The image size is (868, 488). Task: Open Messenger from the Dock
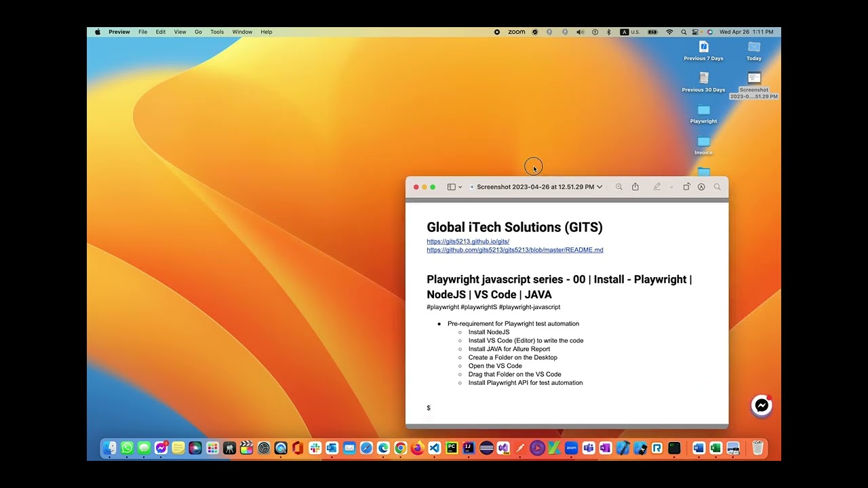coord(161,448)
